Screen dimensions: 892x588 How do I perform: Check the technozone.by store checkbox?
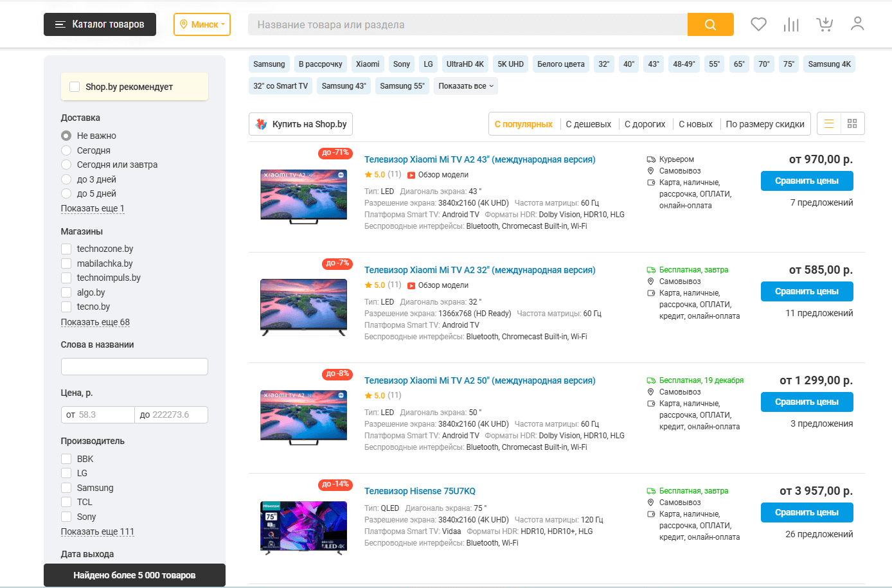coord(66,249)
